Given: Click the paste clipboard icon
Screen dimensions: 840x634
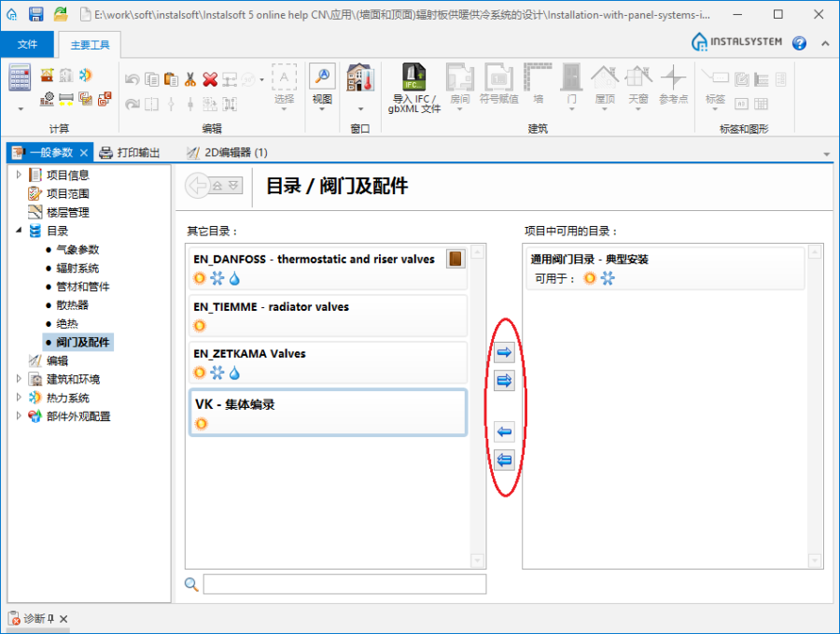Looking at the screenshot, I should pos(172,79).
